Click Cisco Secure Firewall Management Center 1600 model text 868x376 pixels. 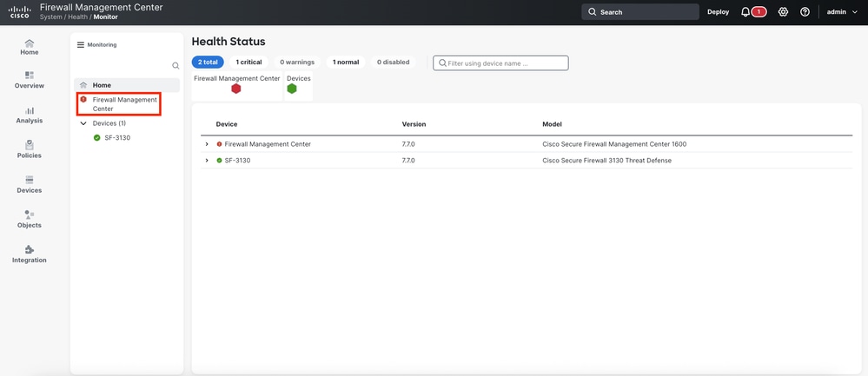click(614, 144)
